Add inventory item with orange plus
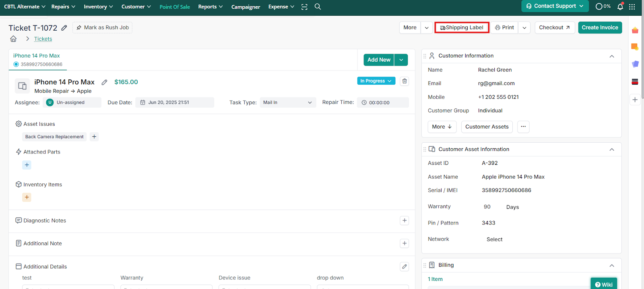The image size is (644, 289). (27, 197)
